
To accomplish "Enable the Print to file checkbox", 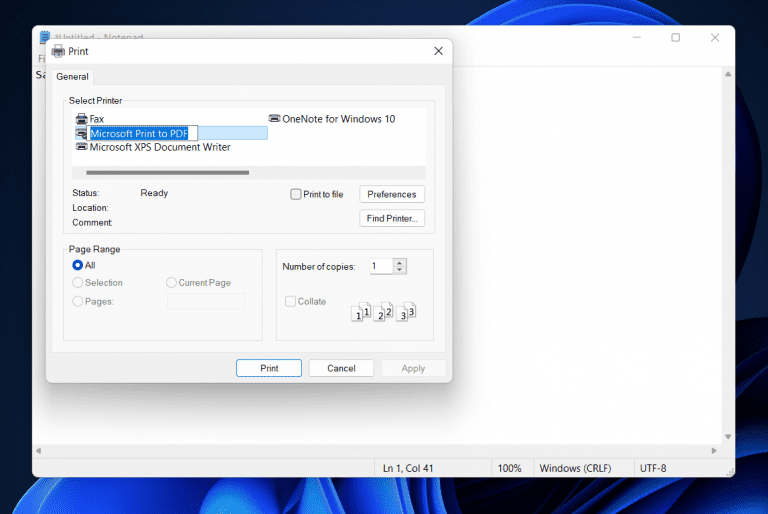I will click(296, 194).
